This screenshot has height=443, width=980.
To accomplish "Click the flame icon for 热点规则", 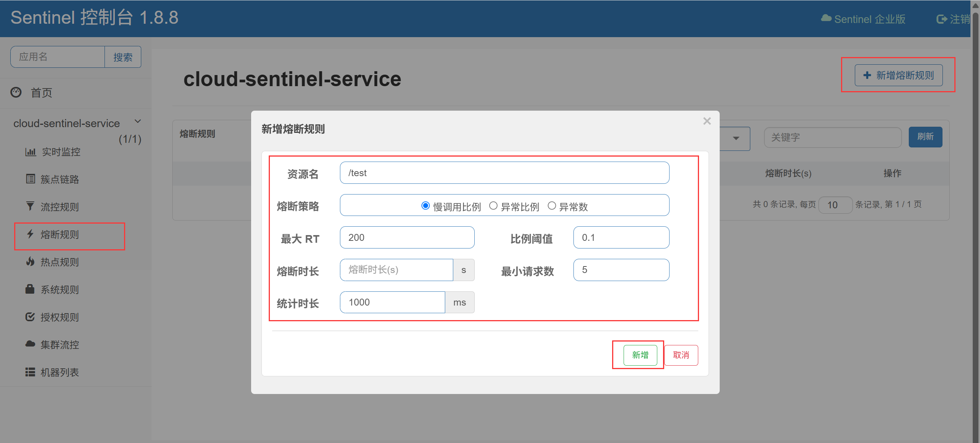I will point(30,262).
